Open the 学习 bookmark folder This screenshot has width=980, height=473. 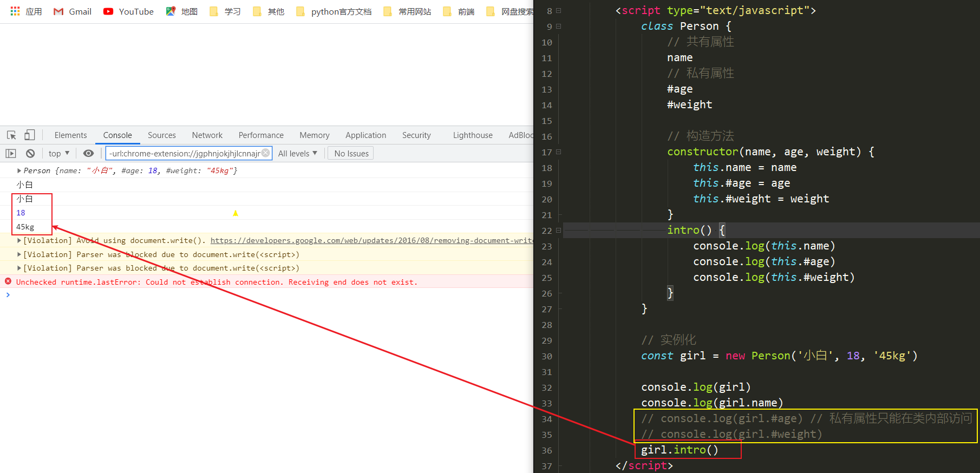225,11
